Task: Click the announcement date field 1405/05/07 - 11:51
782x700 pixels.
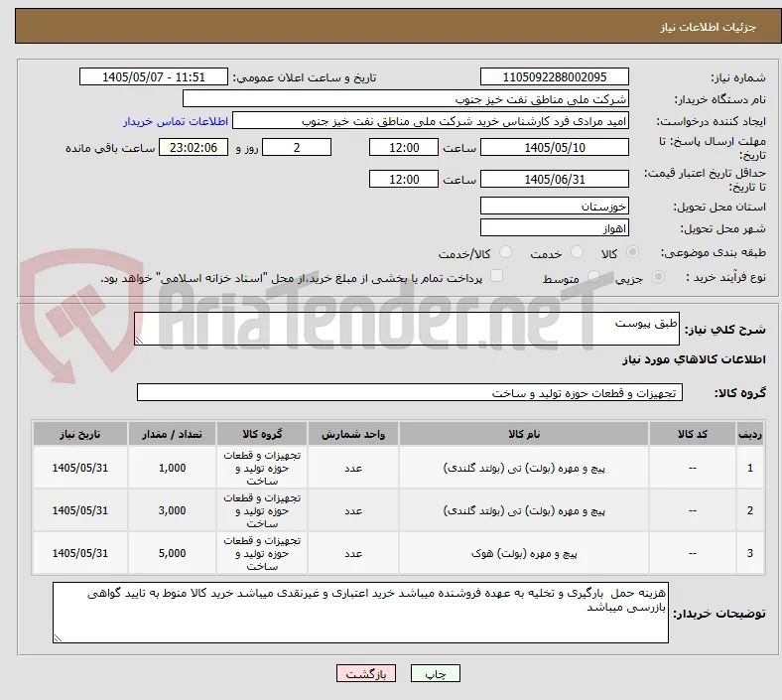Action: pos(154,76)
